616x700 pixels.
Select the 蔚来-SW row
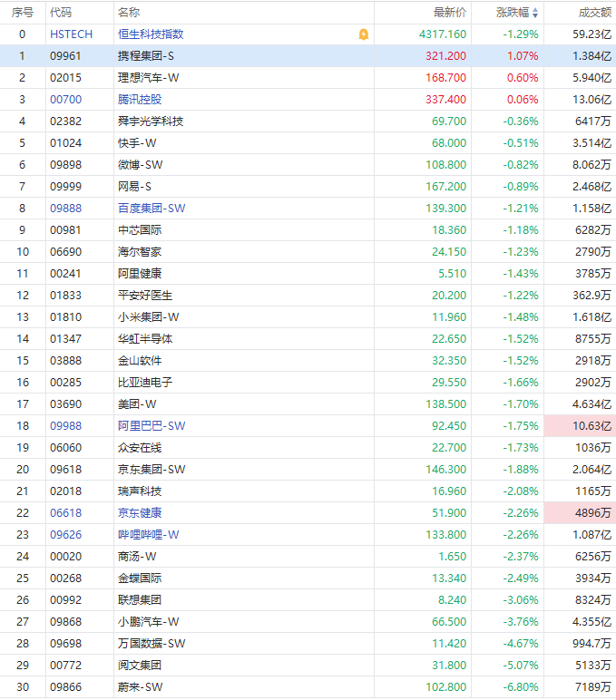coord(308,687)
